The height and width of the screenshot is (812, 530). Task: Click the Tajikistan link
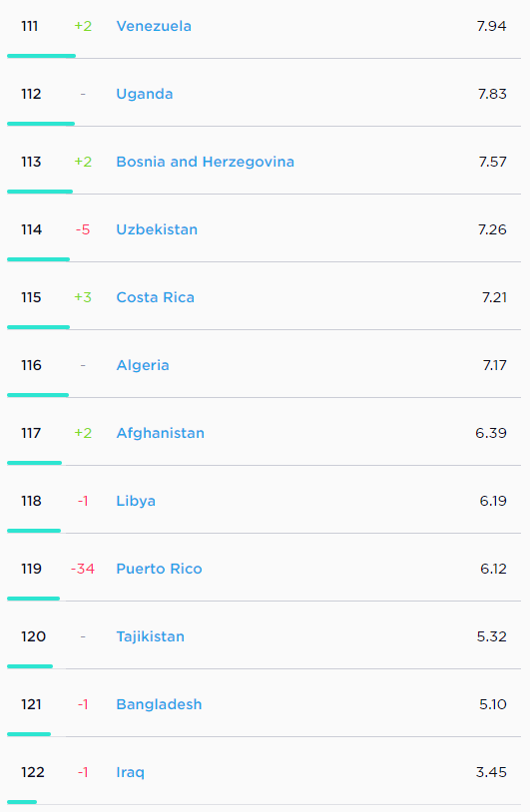[x=151, y=636]
